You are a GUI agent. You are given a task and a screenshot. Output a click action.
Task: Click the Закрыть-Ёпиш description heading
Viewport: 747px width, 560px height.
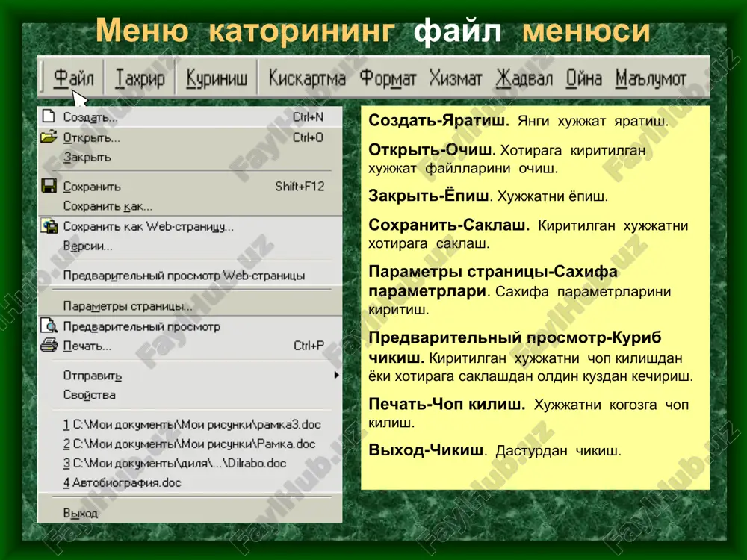(429, 196)
